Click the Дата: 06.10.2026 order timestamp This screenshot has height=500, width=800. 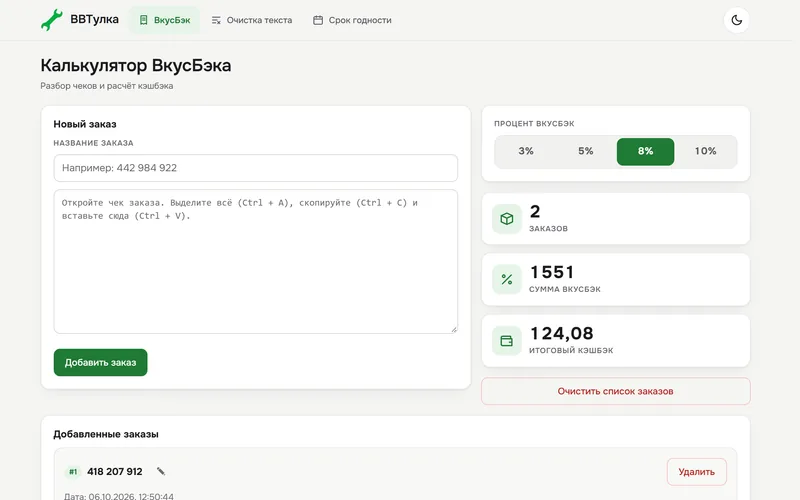point(118,496)
